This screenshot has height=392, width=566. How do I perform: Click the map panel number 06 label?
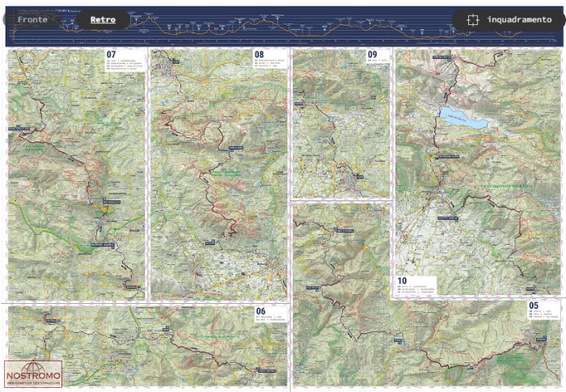(260, 311)
